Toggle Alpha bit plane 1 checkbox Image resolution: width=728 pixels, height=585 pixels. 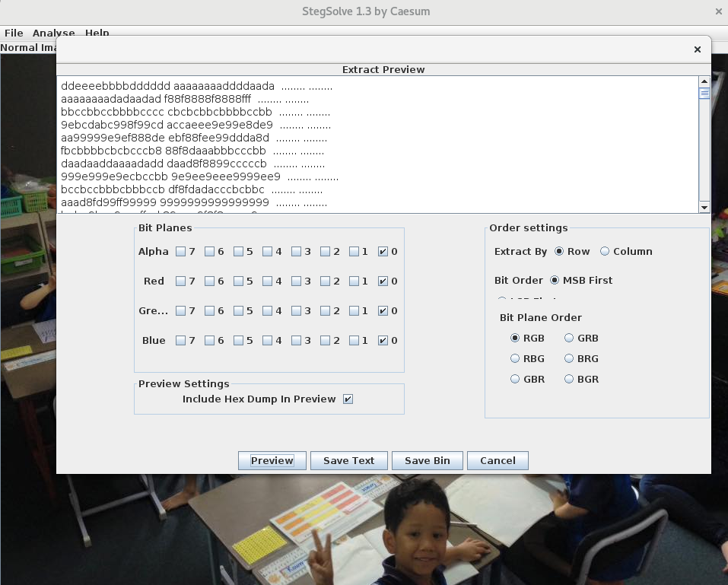pos(354,252)
